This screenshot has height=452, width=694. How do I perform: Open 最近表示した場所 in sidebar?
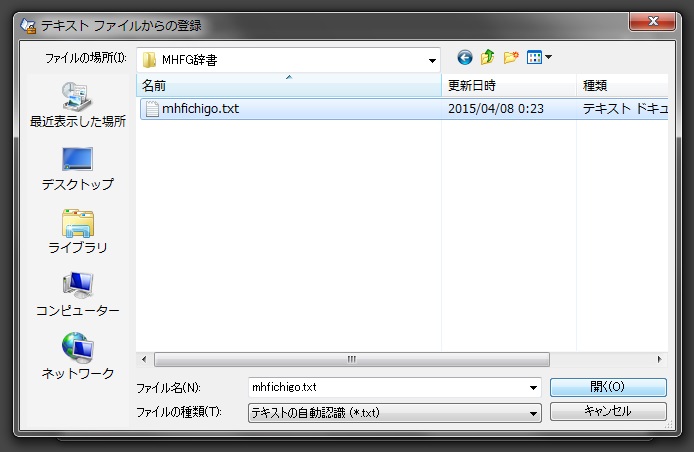tap(77, 104)
